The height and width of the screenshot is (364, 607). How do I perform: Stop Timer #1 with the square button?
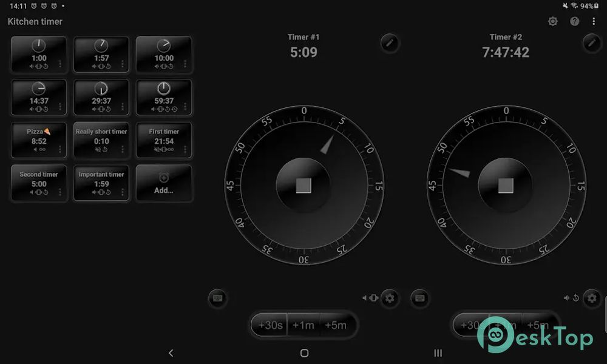pyautogui.click(x=303, y=185)
